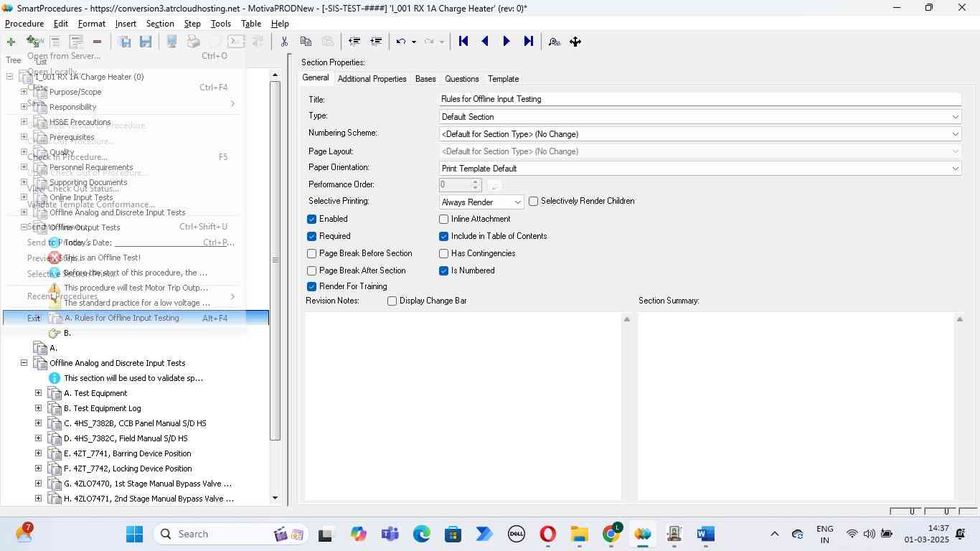Click the Undo arrow icon
The height and width of the screenshot is (551, 980).
(x=401, y=42)
